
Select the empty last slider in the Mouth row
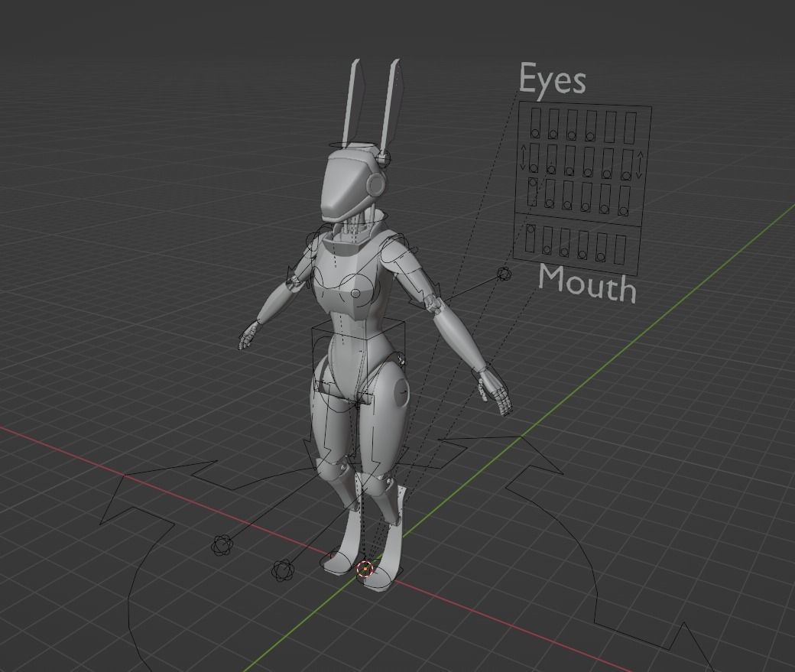(620, 249)
